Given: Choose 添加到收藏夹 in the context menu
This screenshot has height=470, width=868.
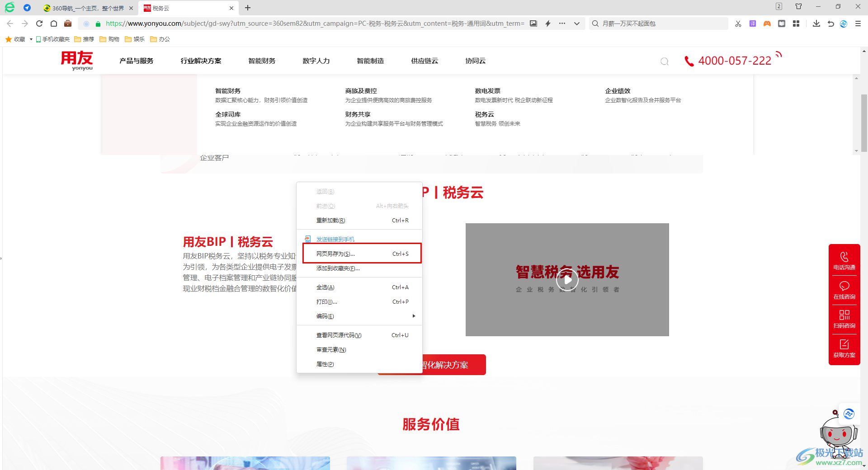Looking at the screenshot, I should [x=359, y=268].
